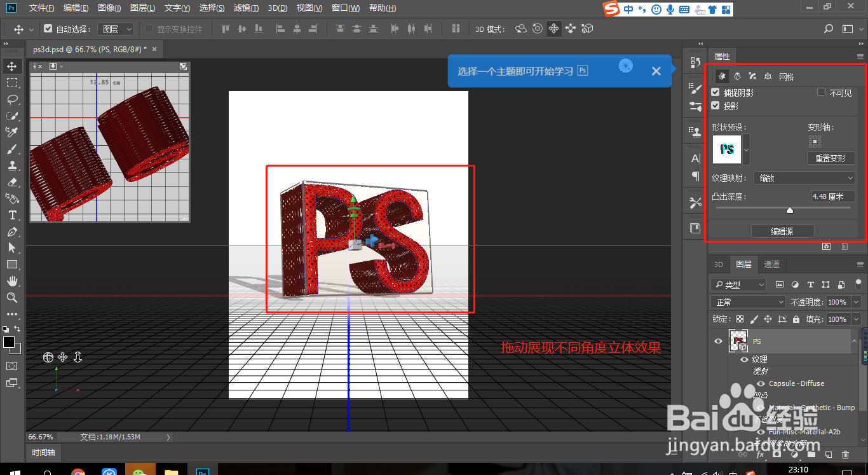Select the Horizontal Type tool
The width and height of the screenshot is (868, 475).
(12, 215)
